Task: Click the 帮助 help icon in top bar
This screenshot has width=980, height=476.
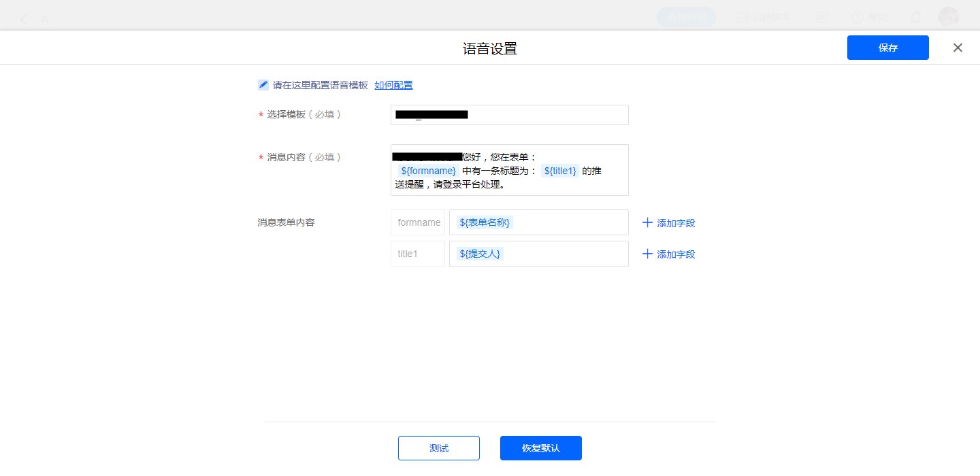Action: [858, 18]
